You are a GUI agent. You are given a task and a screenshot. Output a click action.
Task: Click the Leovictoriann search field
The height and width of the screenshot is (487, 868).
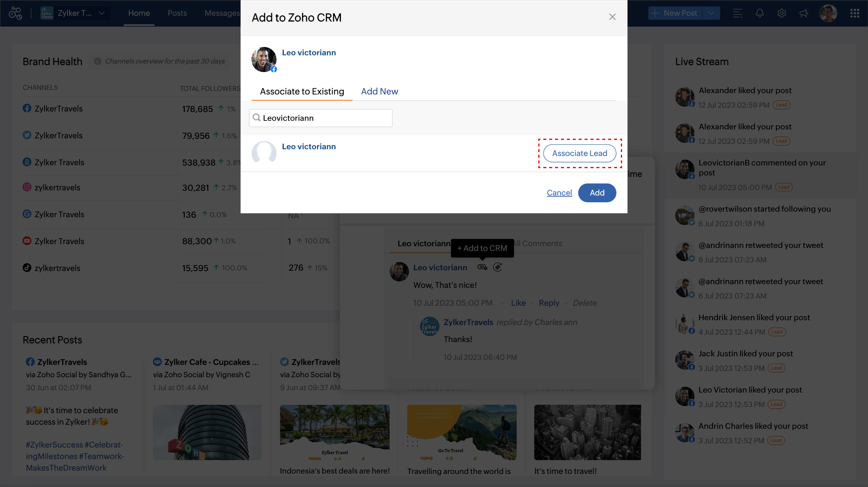coord(325,118)
